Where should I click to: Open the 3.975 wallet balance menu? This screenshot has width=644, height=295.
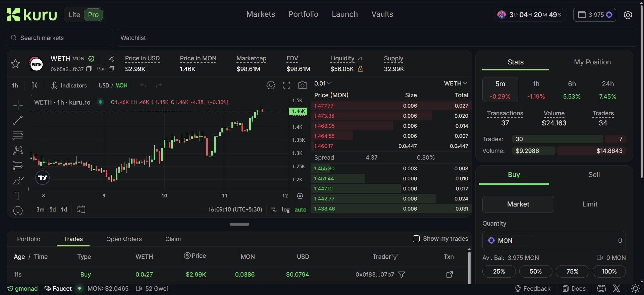[595, 15]
